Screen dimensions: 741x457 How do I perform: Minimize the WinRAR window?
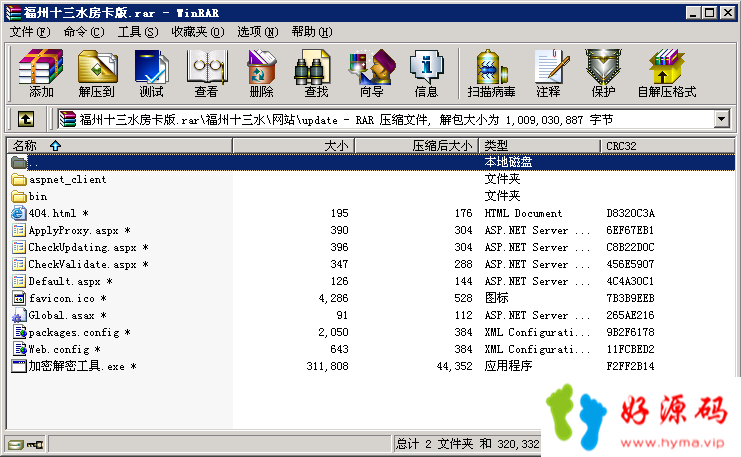click(x=693, y=13)
